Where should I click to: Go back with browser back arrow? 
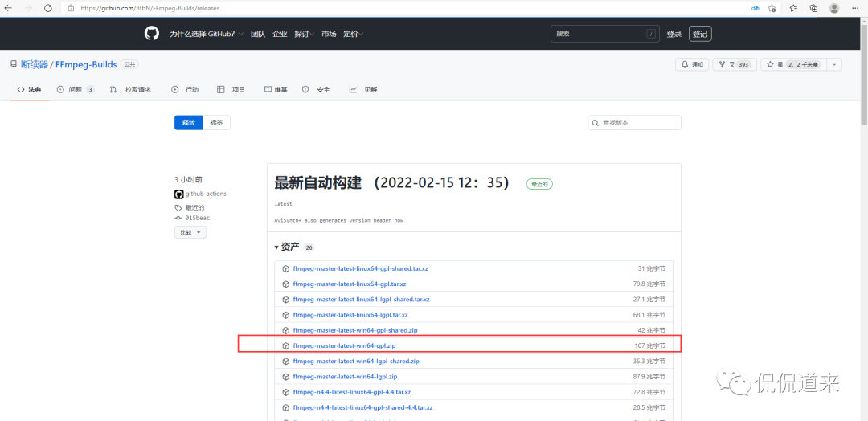[8, 8]
